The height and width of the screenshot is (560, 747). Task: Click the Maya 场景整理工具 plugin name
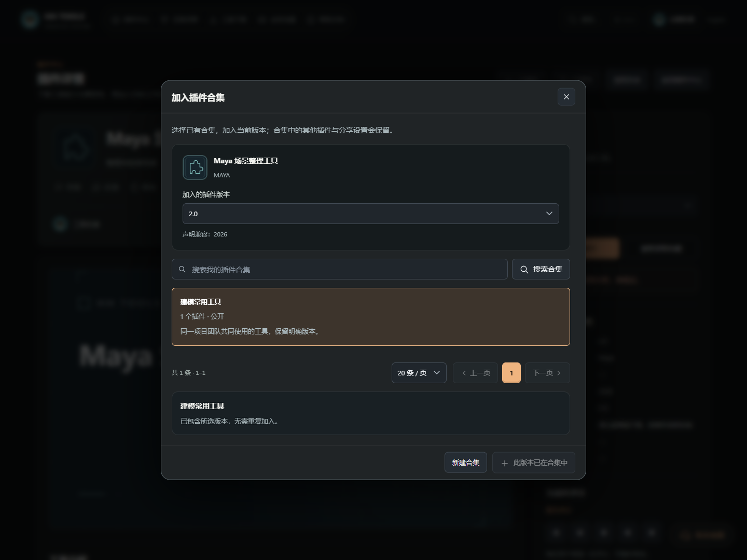(246, 161)
